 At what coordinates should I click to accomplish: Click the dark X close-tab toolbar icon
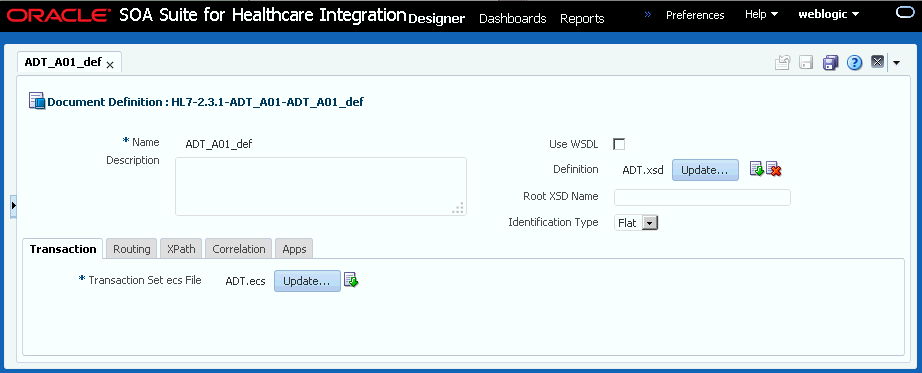pos(877,62)
